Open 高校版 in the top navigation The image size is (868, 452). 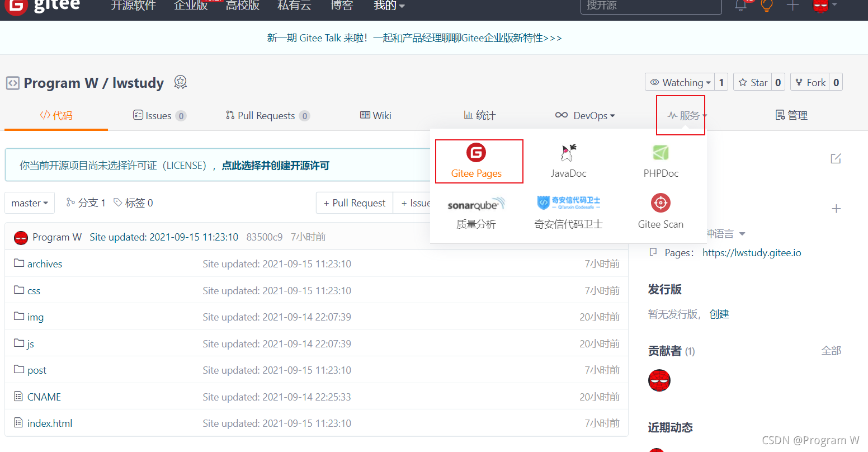[243, 6]
